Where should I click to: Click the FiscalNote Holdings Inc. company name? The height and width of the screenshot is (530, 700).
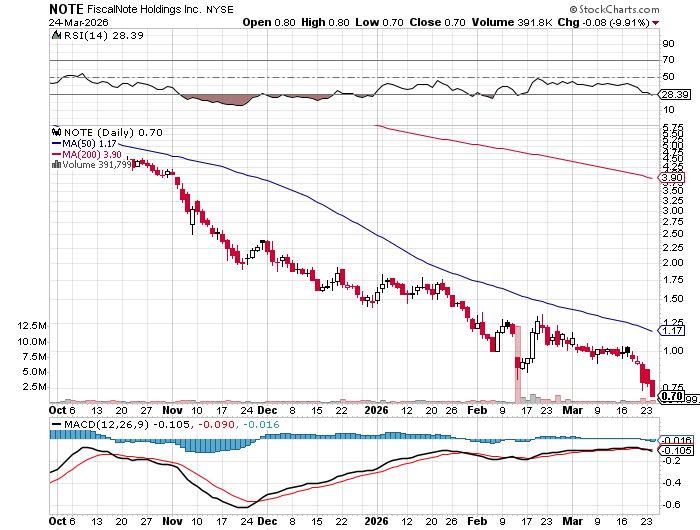(144, 9)
